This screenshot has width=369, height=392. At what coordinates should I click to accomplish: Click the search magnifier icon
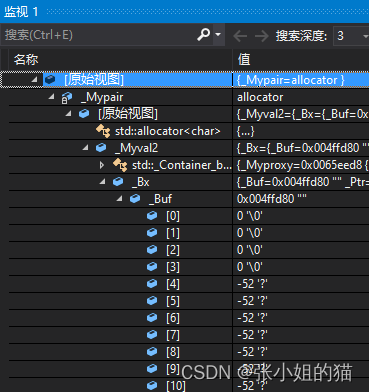(203, 34)
